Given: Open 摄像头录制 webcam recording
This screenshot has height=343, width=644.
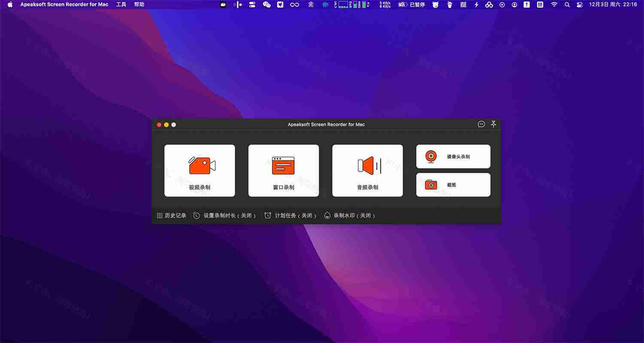Looking at the screenshot, I should (453, 156).
